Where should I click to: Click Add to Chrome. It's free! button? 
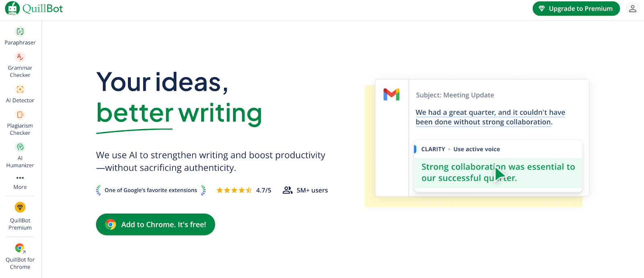pyautogui.click(x=155, y=224)
